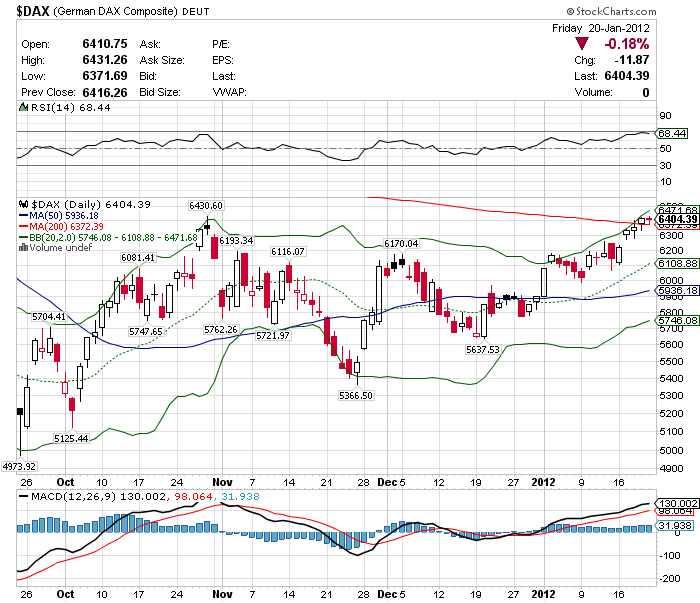Click the 5125.44 price annotation
This screenshot has height=603, width=700.
(x=71, y=438)
